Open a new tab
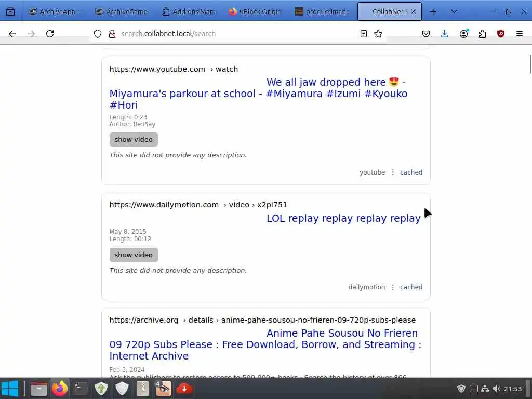This screenshot has width=532, height=399. (433, 11)
